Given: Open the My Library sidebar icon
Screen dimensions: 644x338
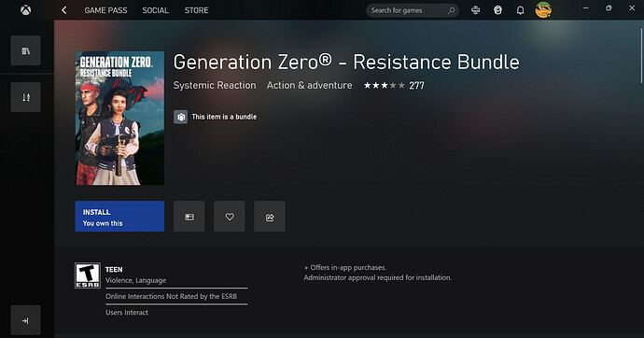Looking at the screenshot, I should coord(25,50).
